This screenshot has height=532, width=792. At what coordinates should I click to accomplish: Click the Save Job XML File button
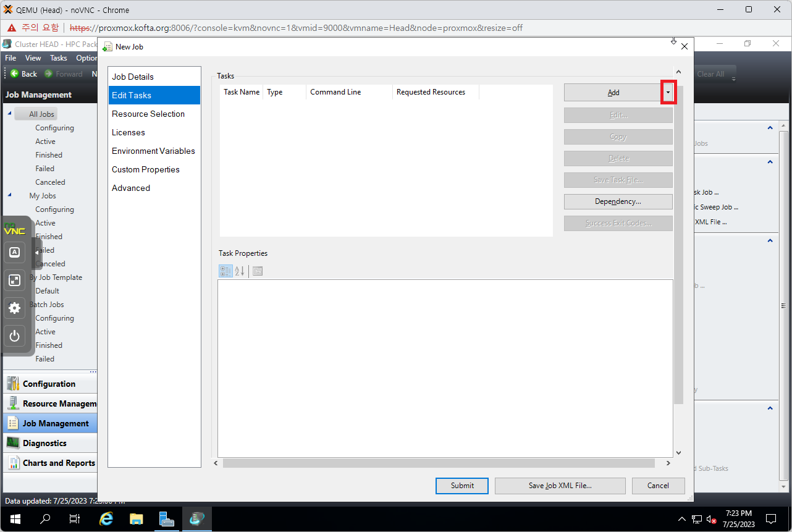point(560,486)
